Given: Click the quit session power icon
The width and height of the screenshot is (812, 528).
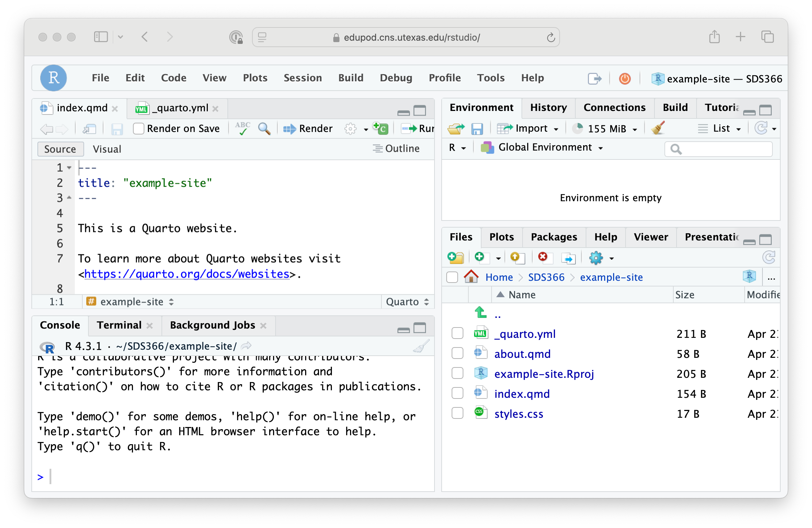Looking at the screenshot, I should click(625, 78).
